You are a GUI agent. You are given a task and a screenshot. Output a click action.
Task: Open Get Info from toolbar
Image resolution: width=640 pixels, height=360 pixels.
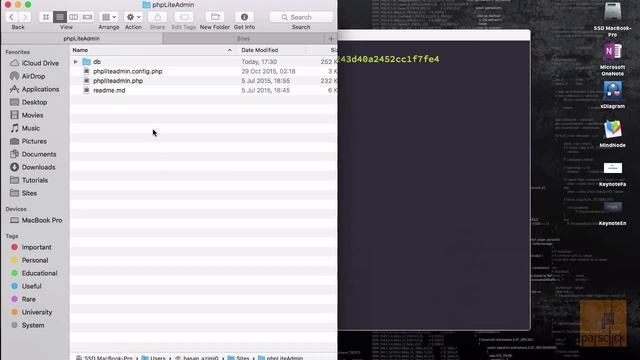[x=244, y=17]
